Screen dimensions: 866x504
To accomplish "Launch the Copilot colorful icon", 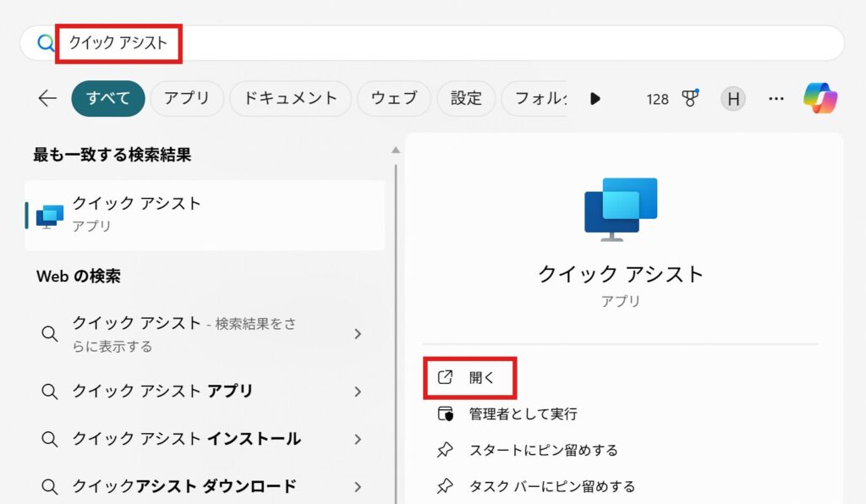I will pos(820,98).
